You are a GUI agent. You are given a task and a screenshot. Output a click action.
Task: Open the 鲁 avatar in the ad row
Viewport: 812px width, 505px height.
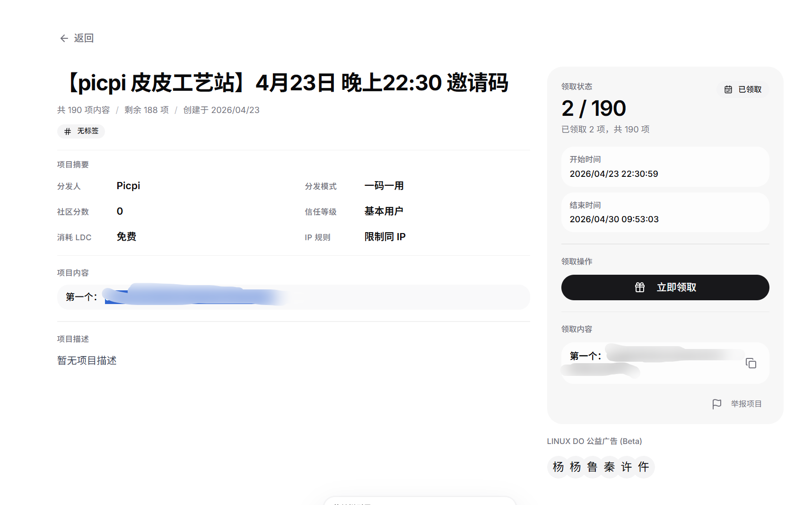coord(592,467)
